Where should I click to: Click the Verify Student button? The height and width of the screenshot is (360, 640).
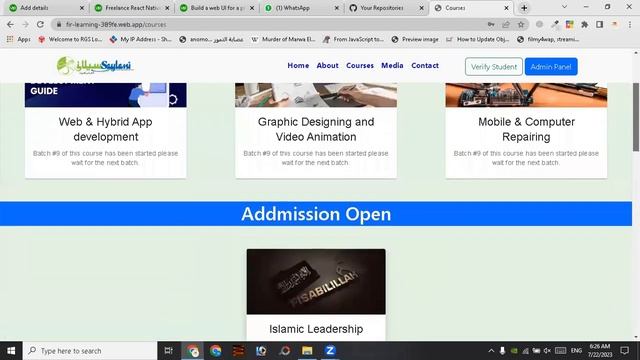[x=493, y=67]
